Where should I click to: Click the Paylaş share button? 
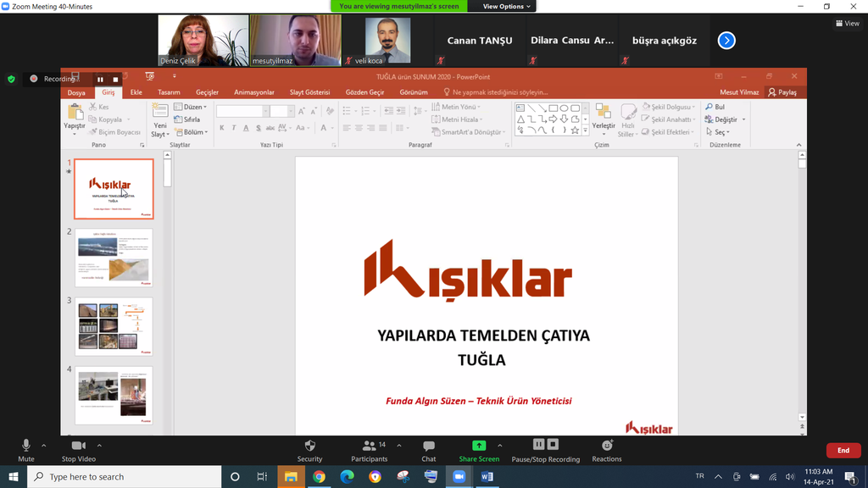(782, 92)
